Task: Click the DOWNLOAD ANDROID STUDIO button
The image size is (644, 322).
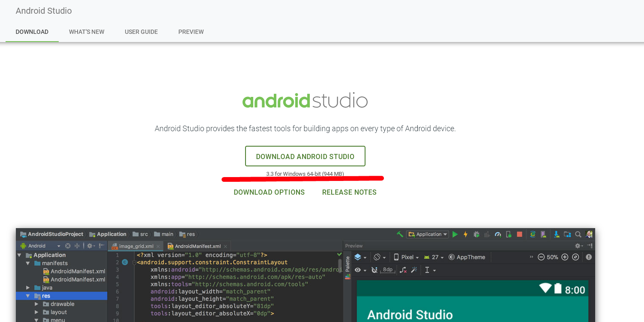Action: click(305, 156)
